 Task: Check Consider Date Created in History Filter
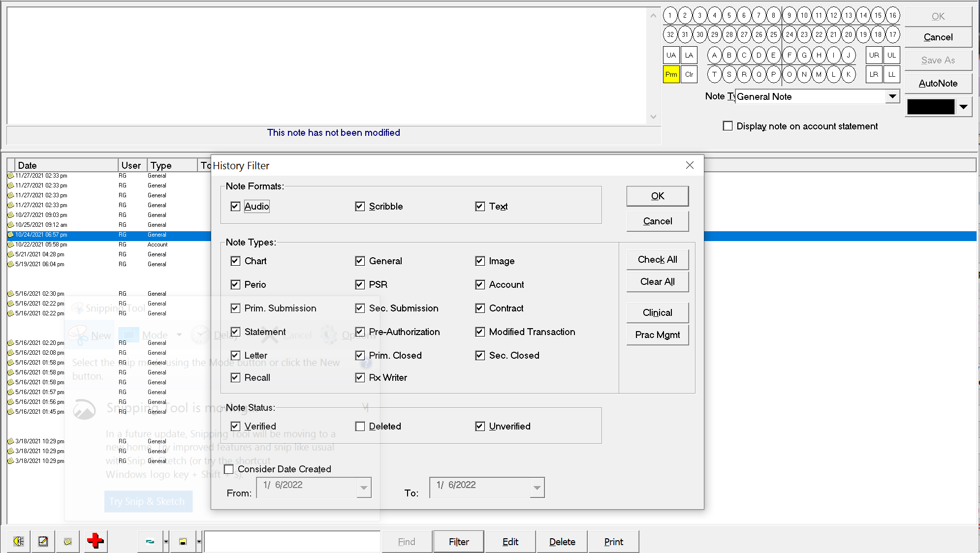pos(229,469)
